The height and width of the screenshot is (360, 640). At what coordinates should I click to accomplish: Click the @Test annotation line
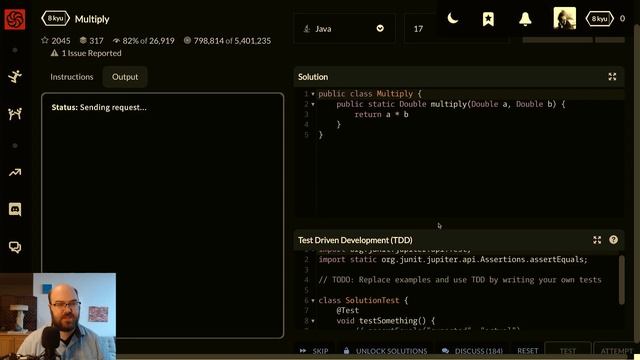(x=347, y=311)
